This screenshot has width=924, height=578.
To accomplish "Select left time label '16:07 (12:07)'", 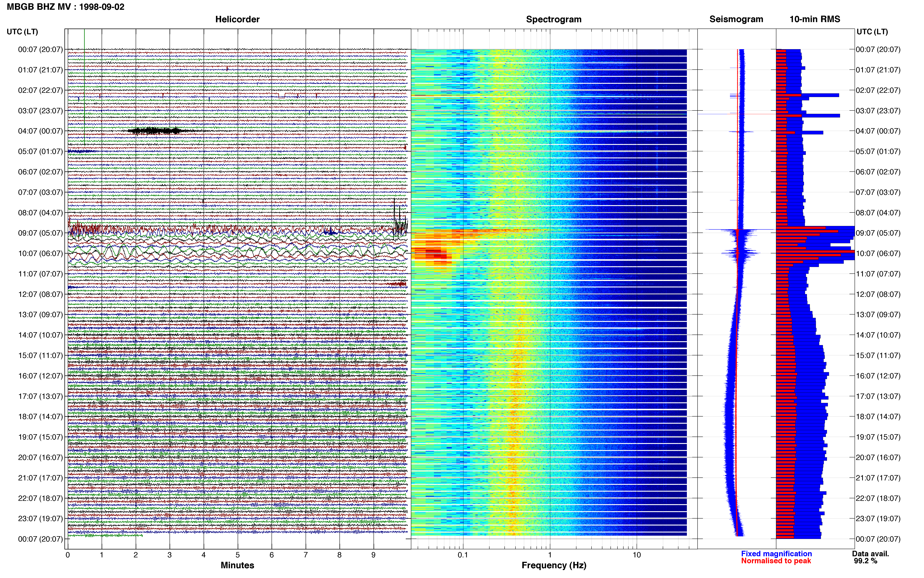I will 40,376.
